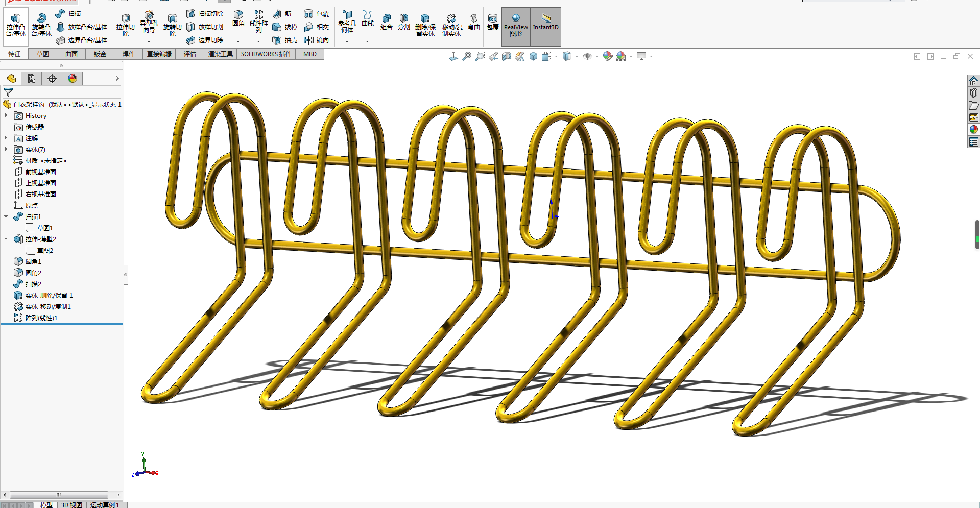Click the 筋 rib tool

point(282,14)
